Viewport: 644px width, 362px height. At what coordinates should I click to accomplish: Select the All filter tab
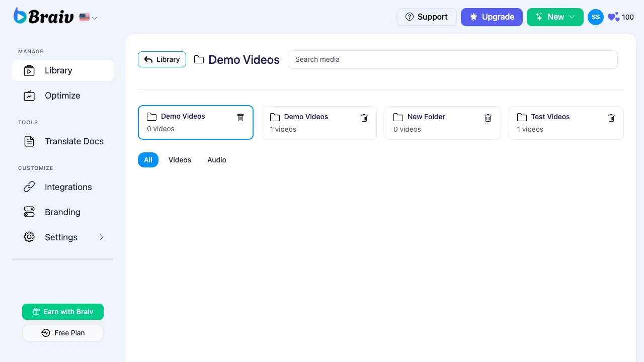click(148, 160)
